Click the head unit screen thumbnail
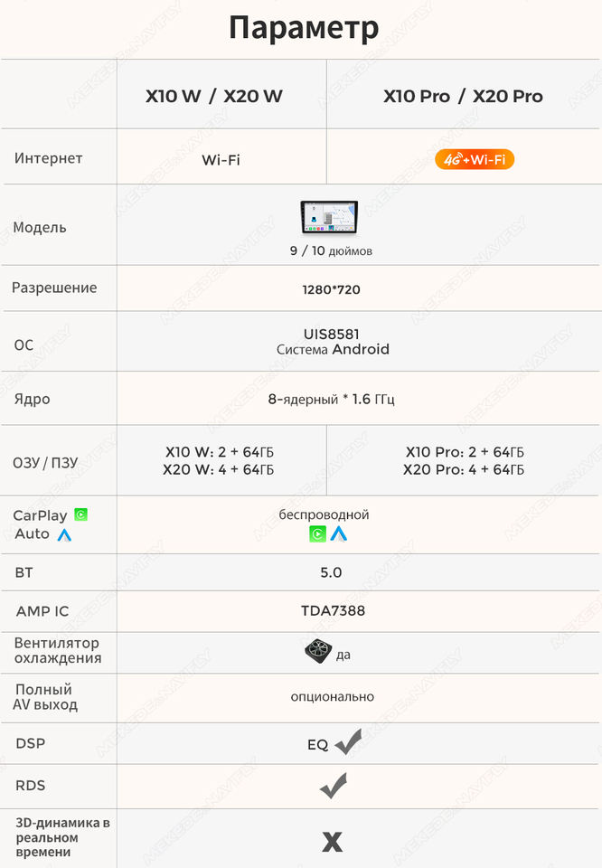The image size is (602, 868). [x=329, y=219]
